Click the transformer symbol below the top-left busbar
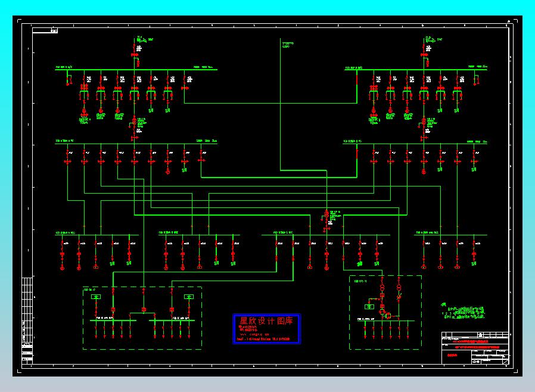Screen dimensions: 535x392 click(x=135, y=120)
